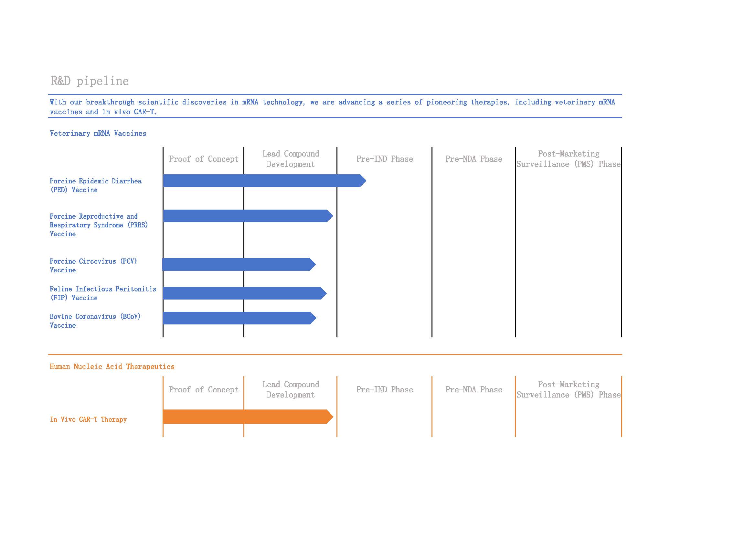This screenshot has width=756, height=535.
Task: Click the veterinary Pre-IND Phase header
Action: 384,159
